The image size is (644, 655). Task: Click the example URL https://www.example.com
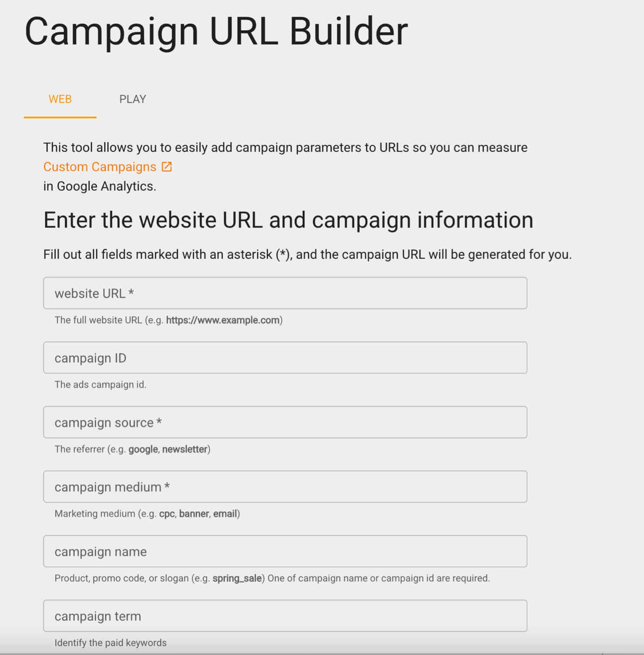[x=224, y=320]
